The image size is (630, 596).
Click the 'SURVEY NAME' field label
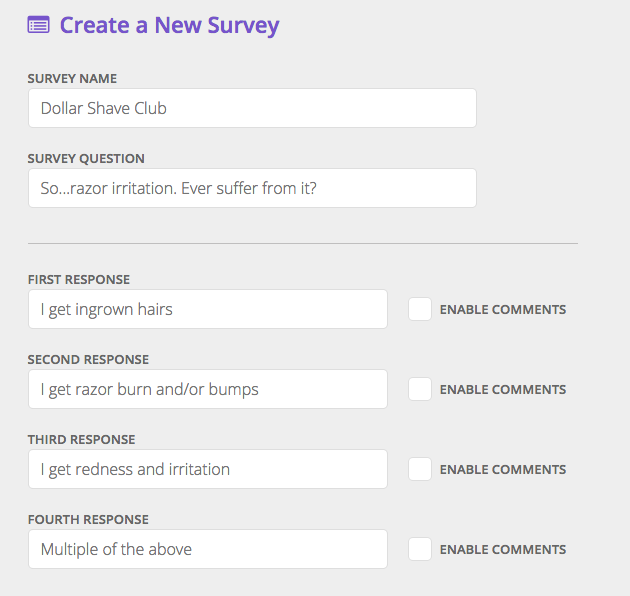pos(72,78)
